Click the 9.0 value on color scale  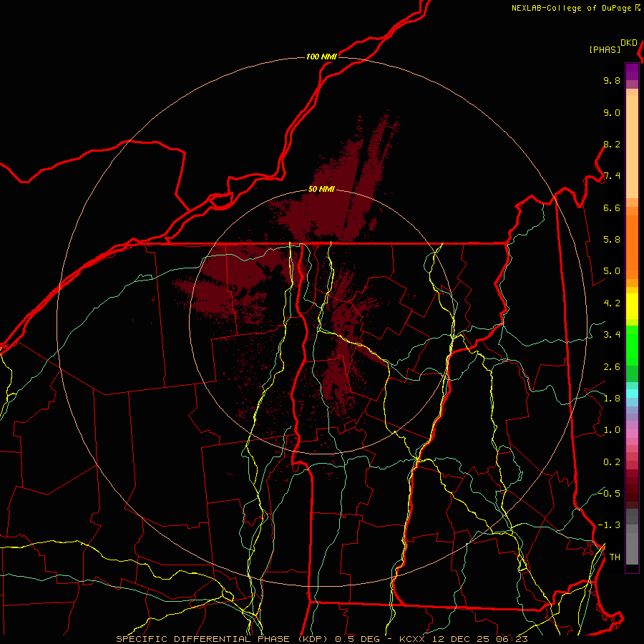click(x=612, y=112)
